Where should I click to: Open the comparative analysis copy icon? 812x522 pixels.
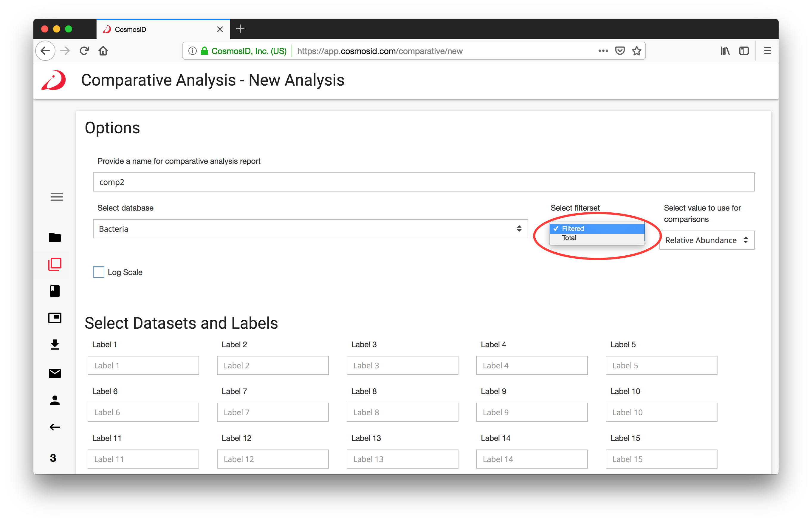55,264
